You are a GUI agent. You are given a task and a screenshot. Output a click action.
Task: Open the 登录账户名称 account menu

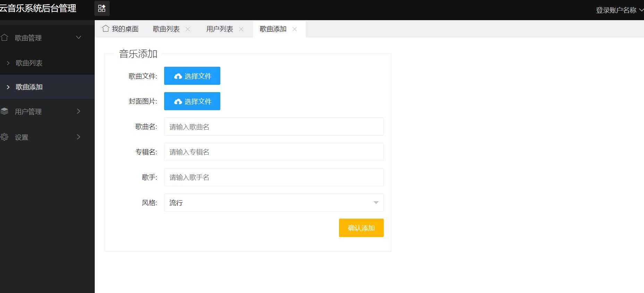point(619,10)
